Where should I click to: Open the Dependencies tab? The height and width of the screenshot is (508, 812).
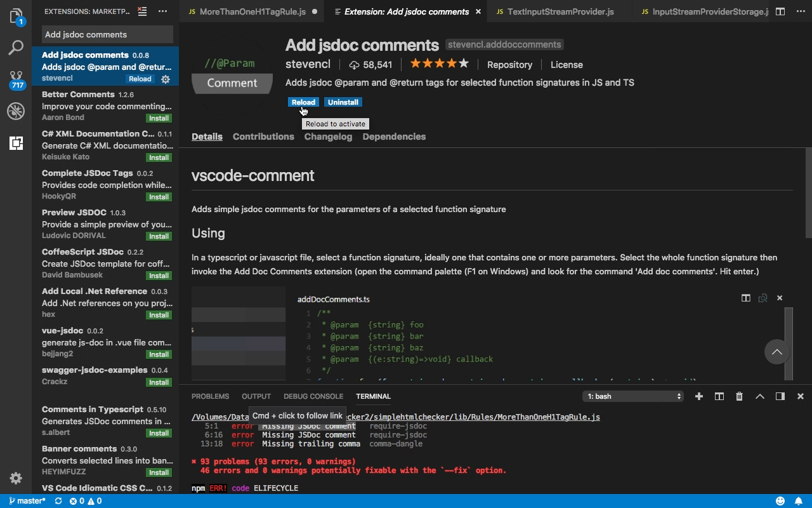click(x=394, y=137)
